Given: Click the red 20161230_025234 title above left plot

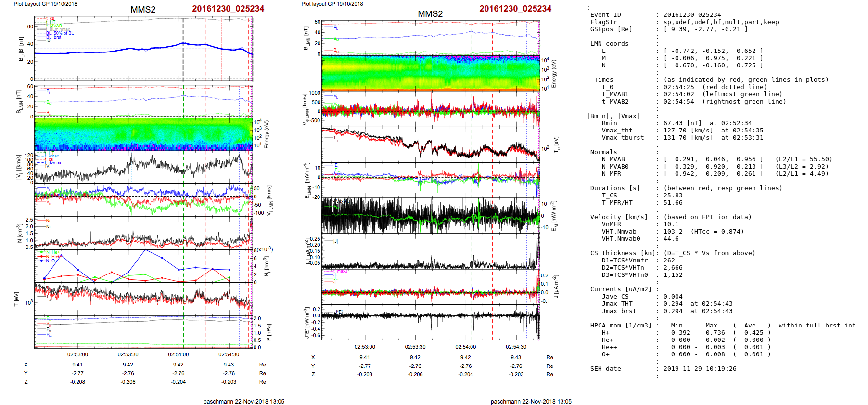Looking at the screenshot, I should [x=228, y=9].
